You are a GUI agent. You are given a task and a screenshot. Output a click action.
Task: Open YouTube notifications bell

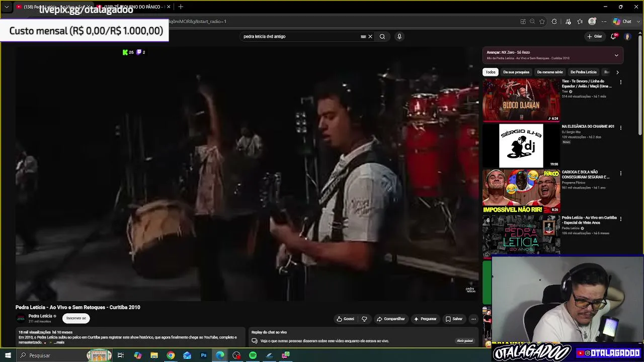[x=613, y=36]
